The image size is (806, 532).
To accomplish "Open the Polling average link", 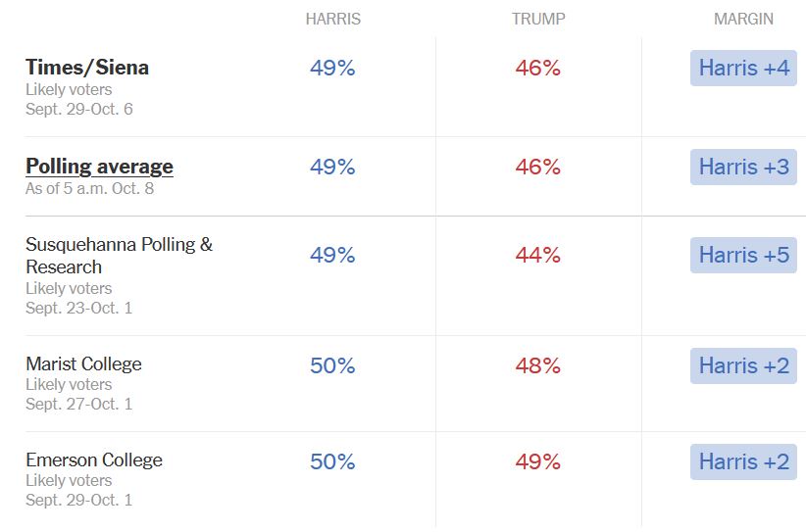I will pos(99,167).
